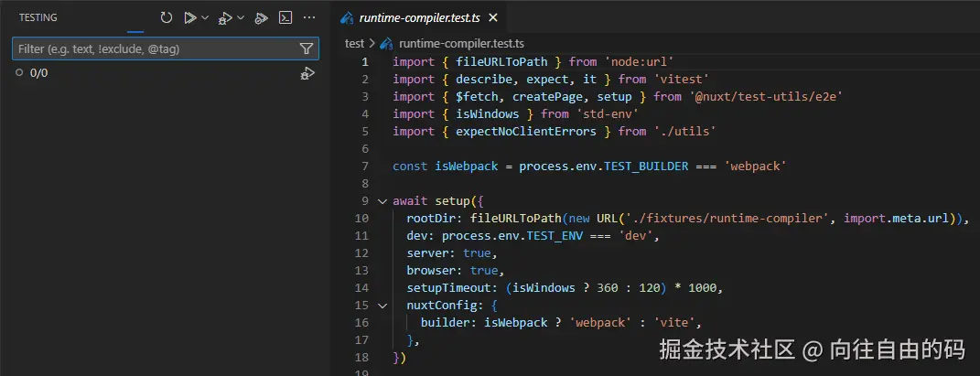
Task: Click expectNoClientErrors on line 5
Action: coord(526,132)
